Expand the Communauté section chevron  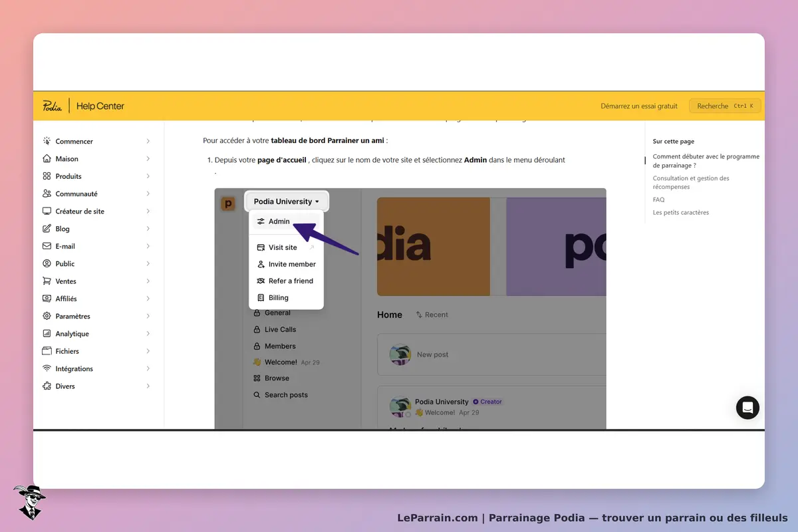click(148, 194)
